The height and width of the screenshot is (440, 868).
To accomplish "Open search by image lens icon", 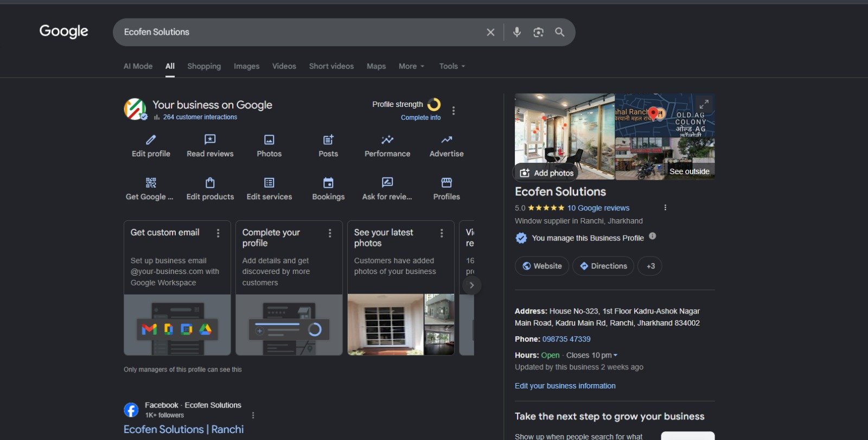I will [538, 32].
